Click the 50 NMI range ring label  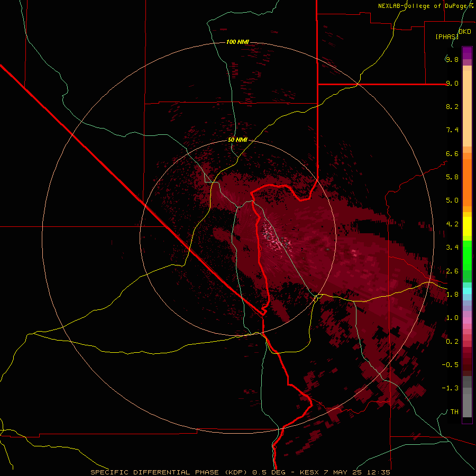[x=237, y=140]
